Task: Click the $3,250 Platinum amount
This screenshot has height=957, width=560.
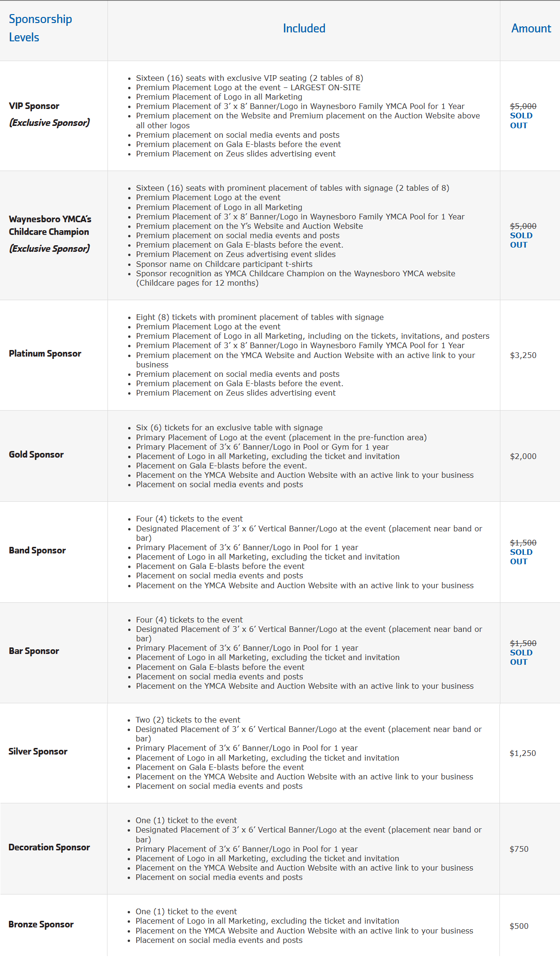Action: coord(523,356)
